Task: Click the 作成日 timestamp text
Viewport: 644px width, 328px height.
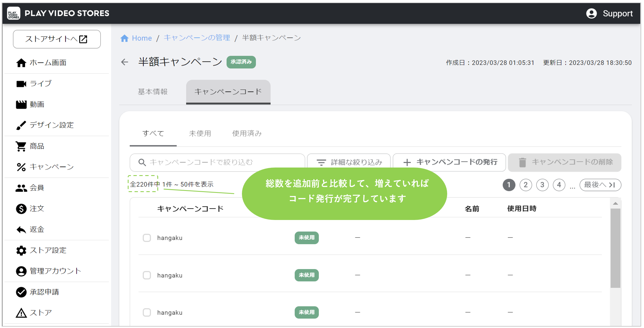Action: [490, 63]
